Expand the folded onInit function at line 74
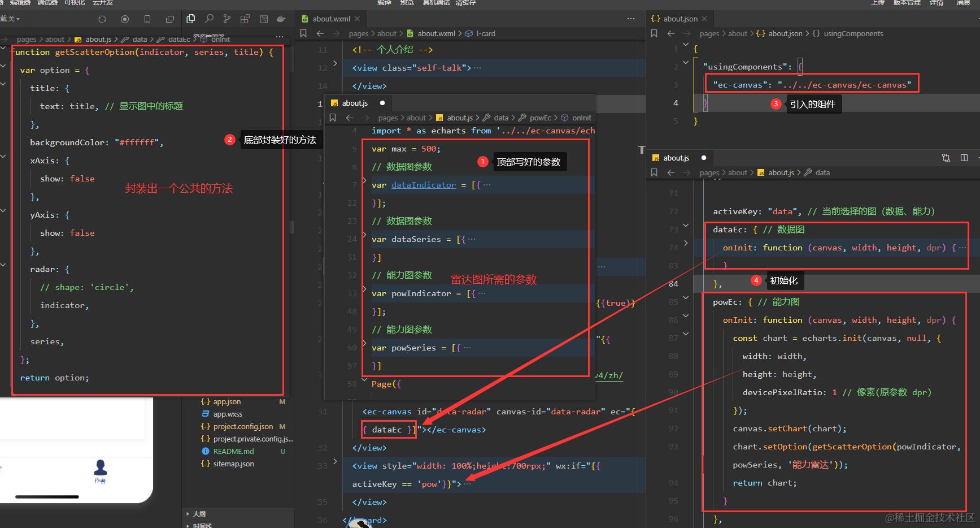Image resolution: width=980 pixels, height=528 pixels. tap(686, 243)
